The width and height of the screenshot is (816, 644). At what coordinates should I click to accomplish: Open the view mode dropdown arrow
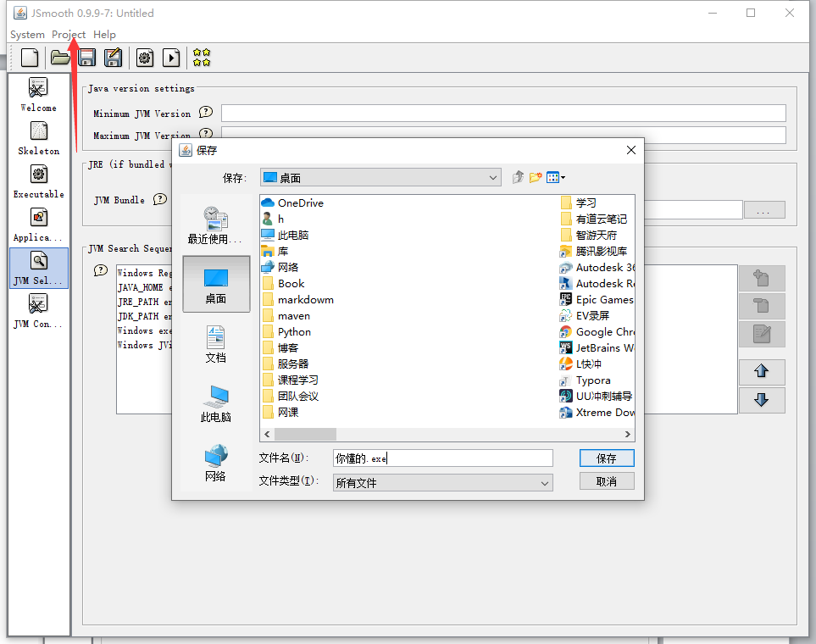point(562,177)
